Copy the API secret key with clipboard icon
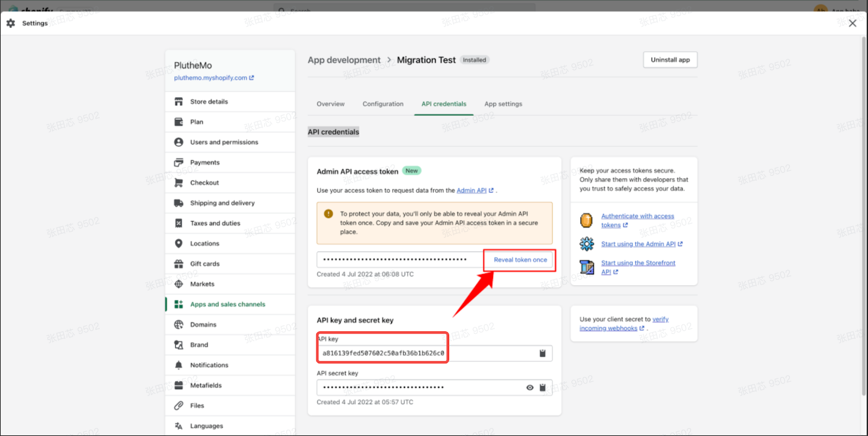 click(x=542, y=388)
